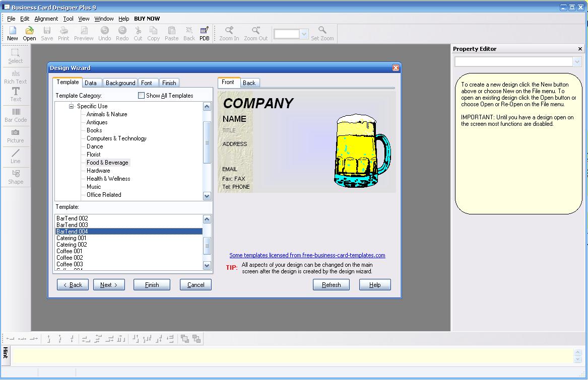This screenshot has height=380, width=588.
Task: Click the Save toolbar icon
Action: (47, 33)
